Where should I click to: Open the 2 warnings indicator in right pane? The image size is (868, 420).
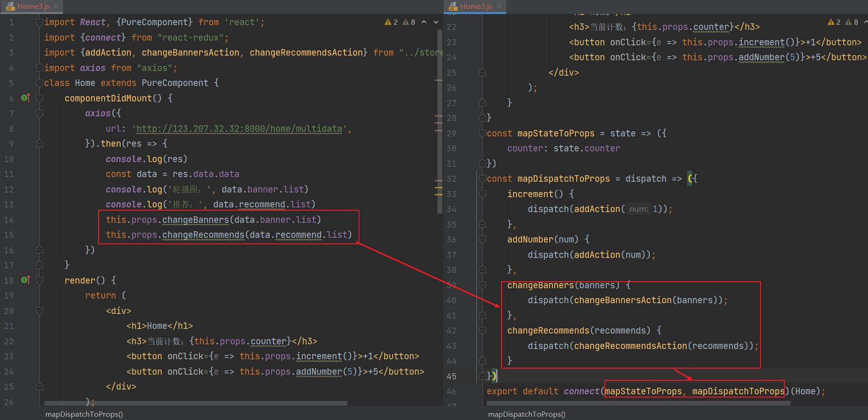coord(834,22)
